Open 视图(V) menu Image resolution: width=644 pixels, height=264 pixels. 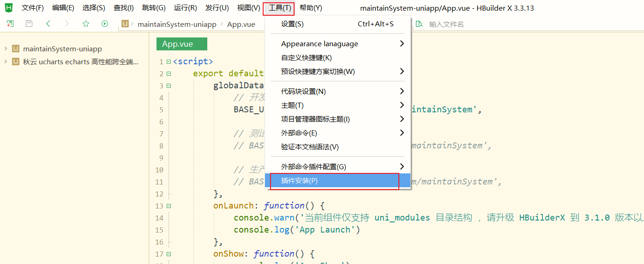[248, 8]
